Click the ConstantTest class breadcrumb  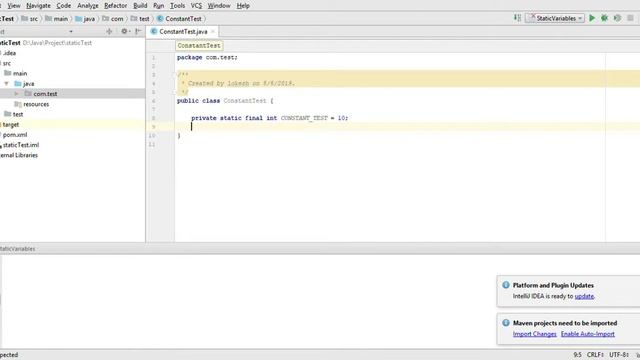[x=179, y=19]
